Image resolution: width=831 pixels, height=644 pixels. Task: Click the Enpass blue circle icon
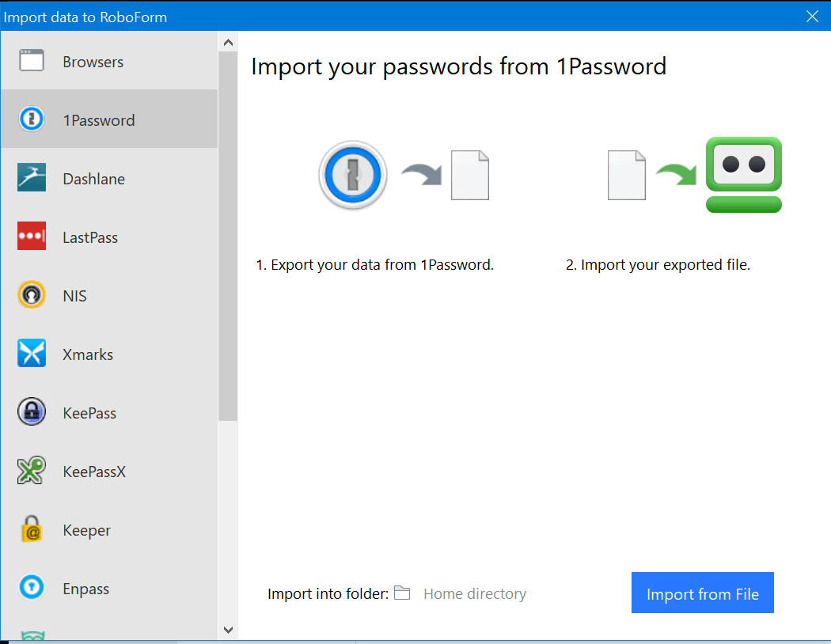coord(32,587)
